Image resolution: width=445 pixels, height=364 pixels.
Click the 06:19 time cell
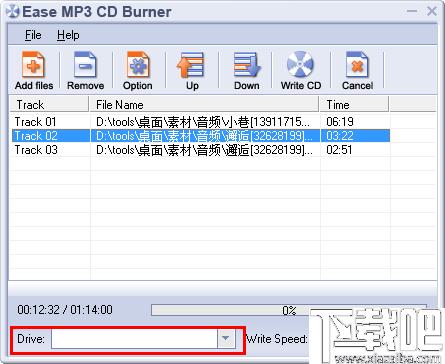pyautogui.click(x=340, y=122)
